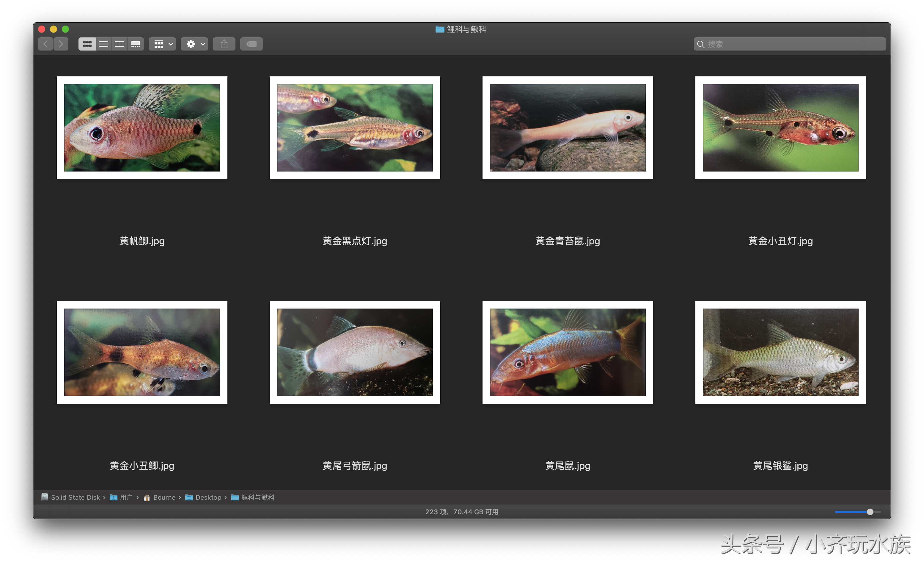924x563 pixels.
Task: Select the 黄金黑点灯.jpg thumbnail
Action: 355,128
